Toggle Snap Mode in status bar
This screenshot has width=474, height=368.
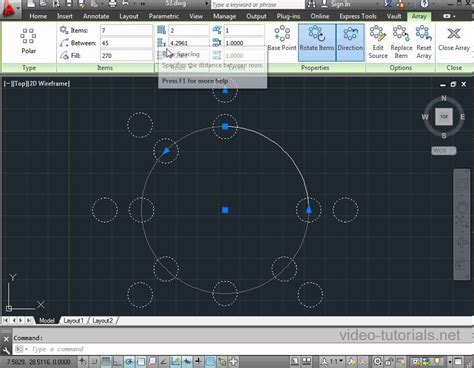click(94, 361)
